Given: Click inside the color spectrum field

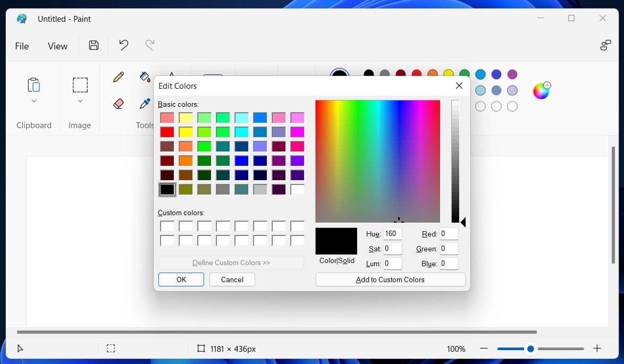Looking at the screenshot, I should [x=378, y=161].
